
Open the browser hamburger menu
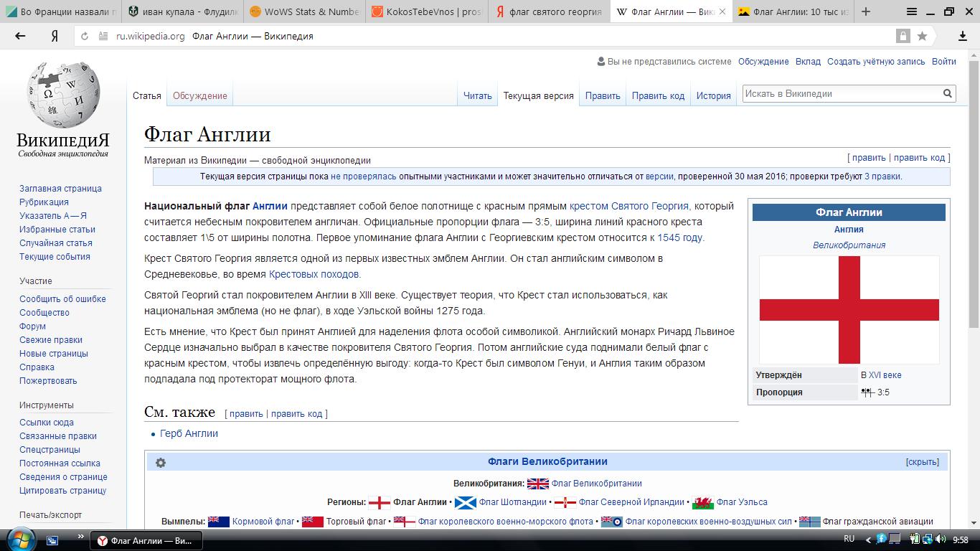pyautogui.click(x=911, y=11)
